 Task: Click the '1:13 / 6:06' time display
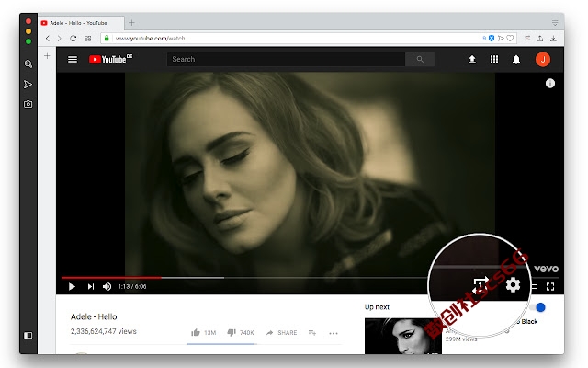(x=132, y=286)
